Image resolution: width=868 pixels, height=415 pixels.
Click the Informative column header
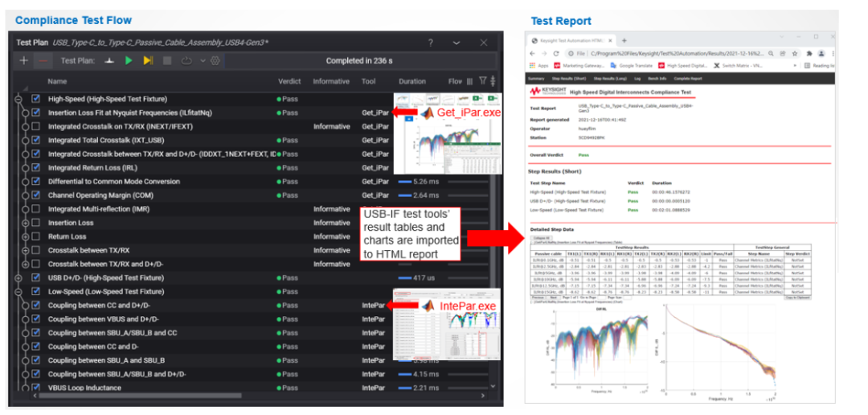[x=331, y=81]
